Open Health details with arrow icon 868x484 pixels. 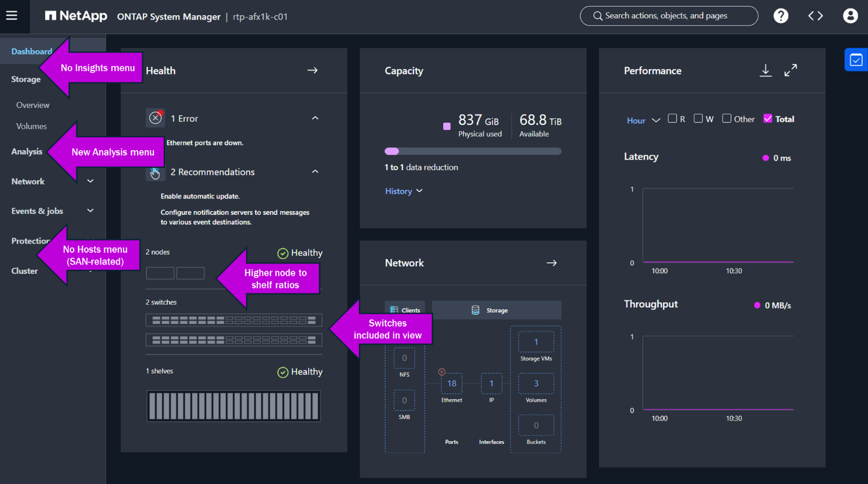tap(313, 71)
